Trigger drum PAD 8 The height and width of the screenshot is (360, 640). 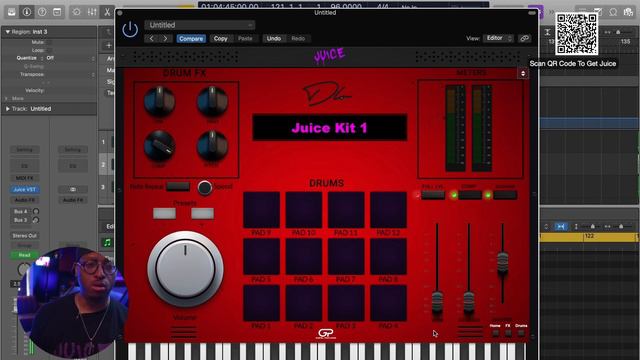[388, 257]
